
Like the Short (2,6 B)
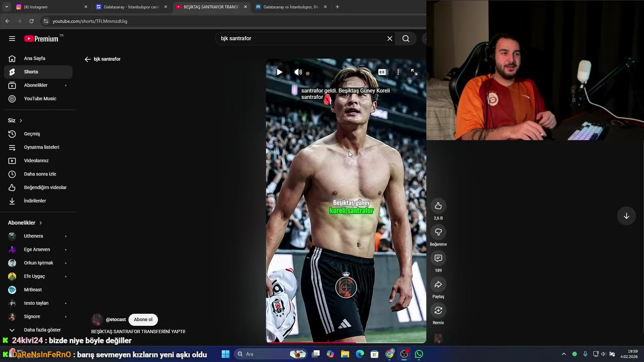pyautogui.click(x=438, y=206)
